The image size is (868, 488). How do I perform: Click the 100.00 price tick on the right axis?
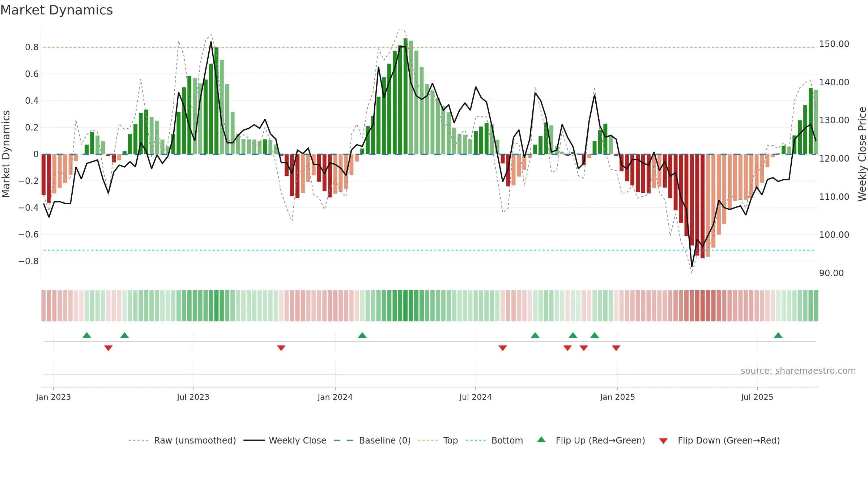834,235
